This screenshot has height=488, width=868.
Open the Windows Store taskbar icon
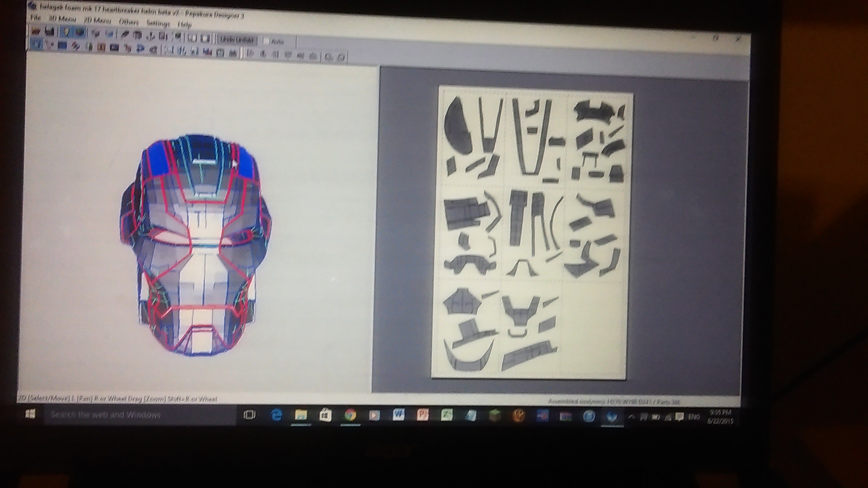[x=325, y=415]
